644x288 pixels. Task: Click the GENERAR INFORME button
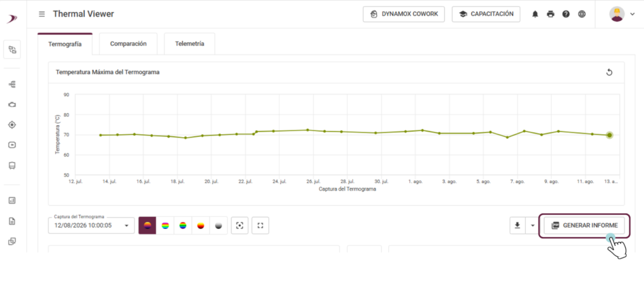pos(584,226)
